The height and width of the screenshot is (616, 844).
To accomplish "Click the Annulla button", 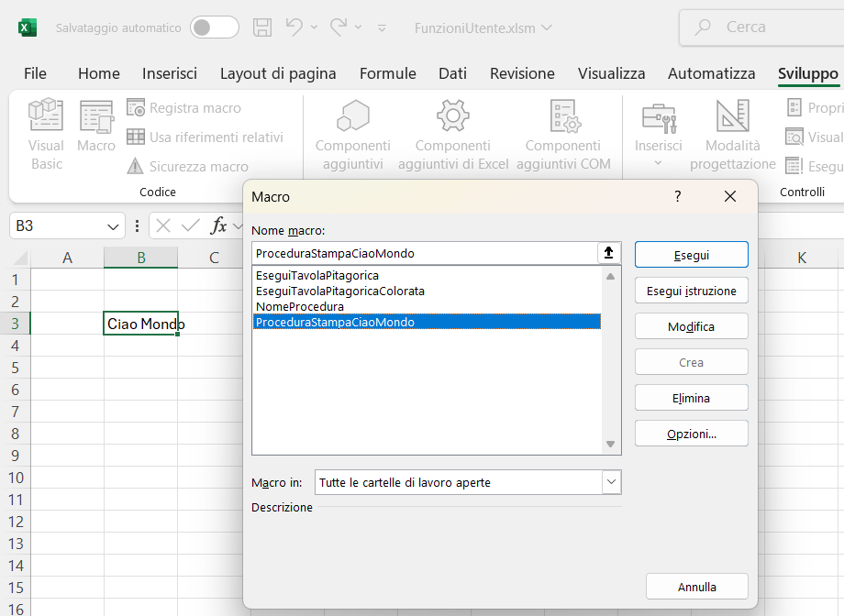I will point(696,587).
